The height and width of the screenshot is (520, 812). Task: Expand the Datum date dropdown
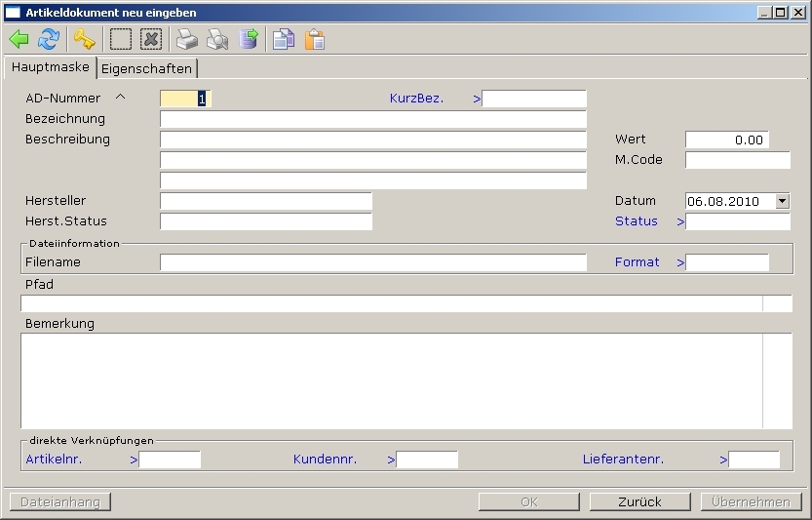pos(782,201)
